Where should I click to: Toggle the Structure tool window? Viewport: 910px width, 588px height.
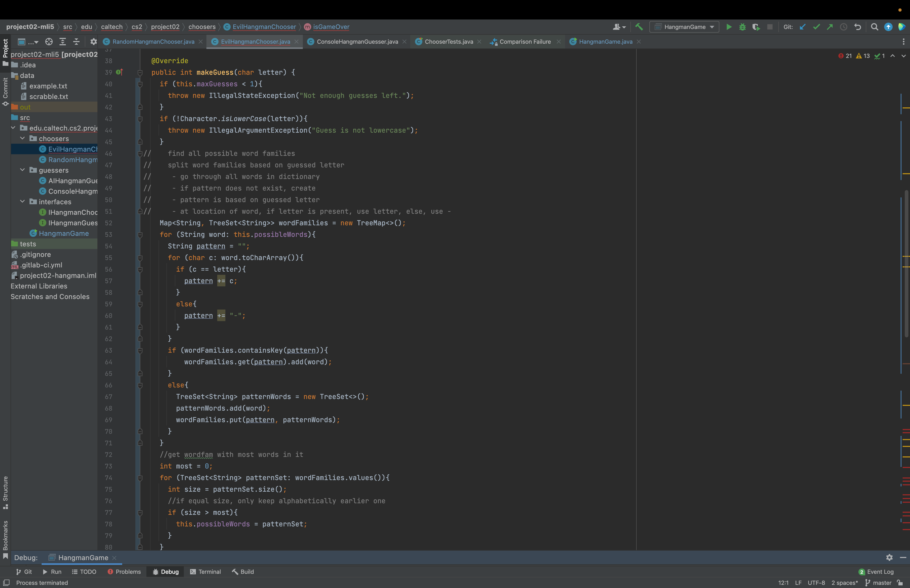click(5, 492)
